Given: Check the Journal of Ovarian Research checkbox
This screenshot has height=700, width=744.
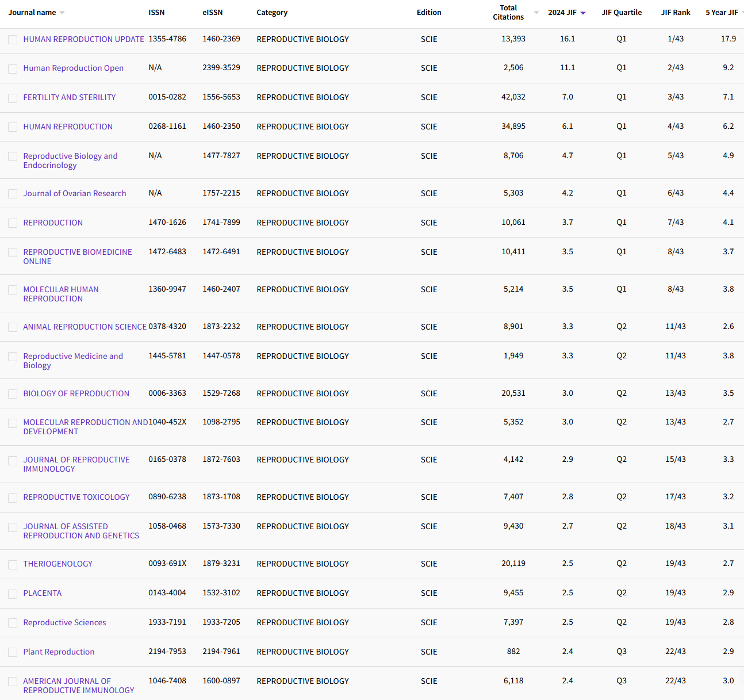Looking at the screenshot, I should click(13, 194).
